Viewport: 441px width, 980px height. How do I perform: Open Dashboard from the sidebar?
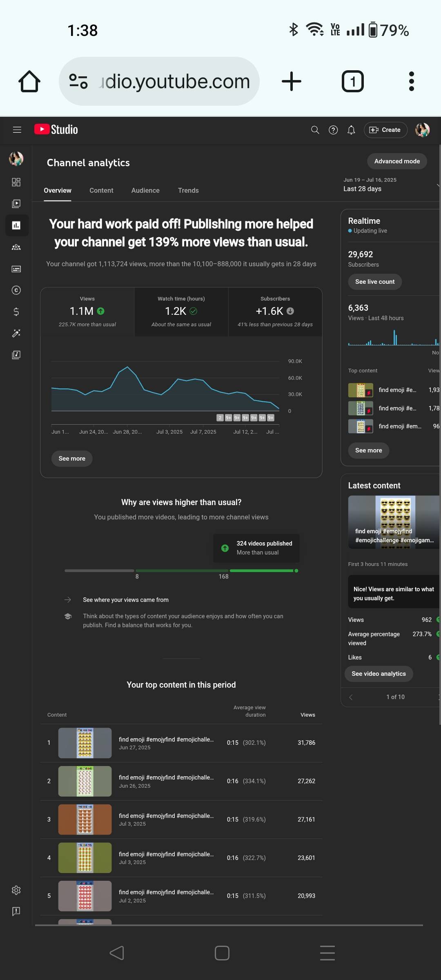(16, 182)
